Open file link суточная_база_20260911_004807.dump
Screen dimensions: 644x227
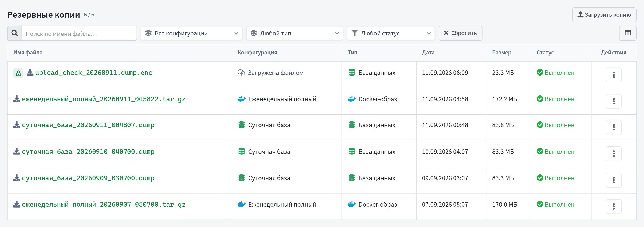[x=88, y=125]
